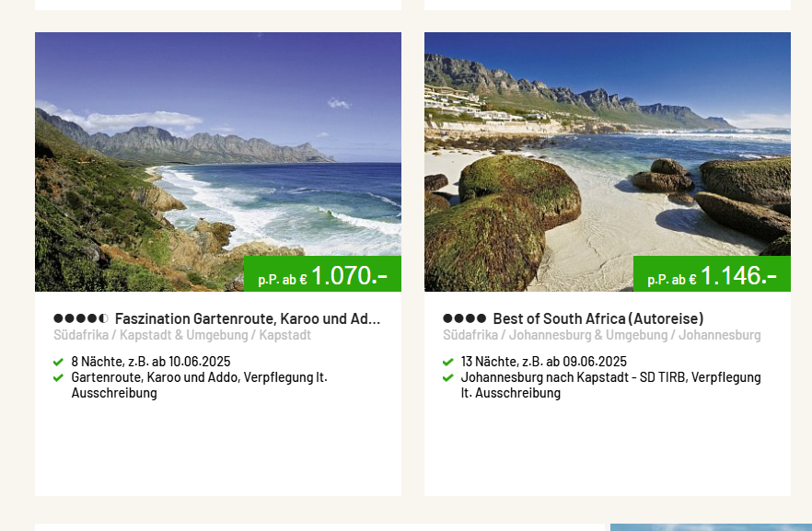Click the '8 Nächte, z.B. ab 10.06.2025' line

[150, 362]
